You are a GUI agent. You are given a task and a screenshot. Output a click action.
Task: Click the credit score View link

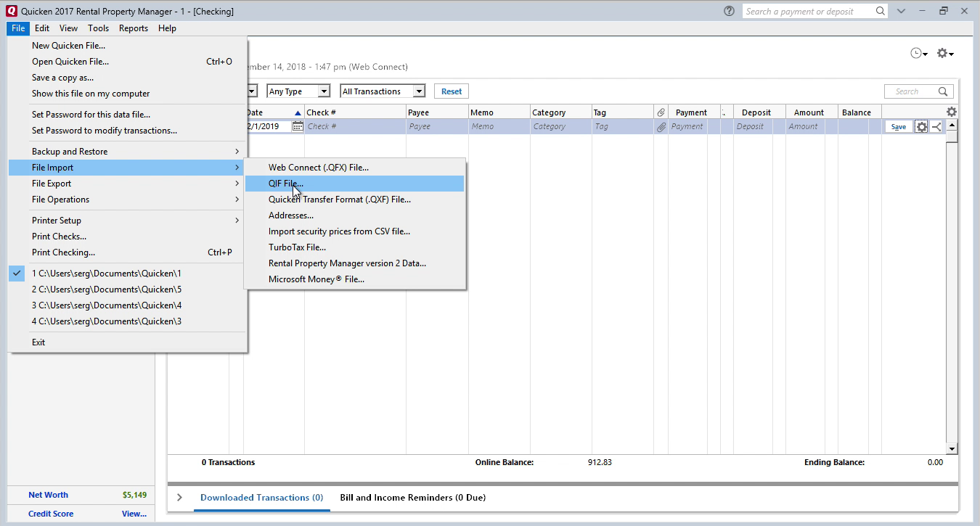[134, 514]
